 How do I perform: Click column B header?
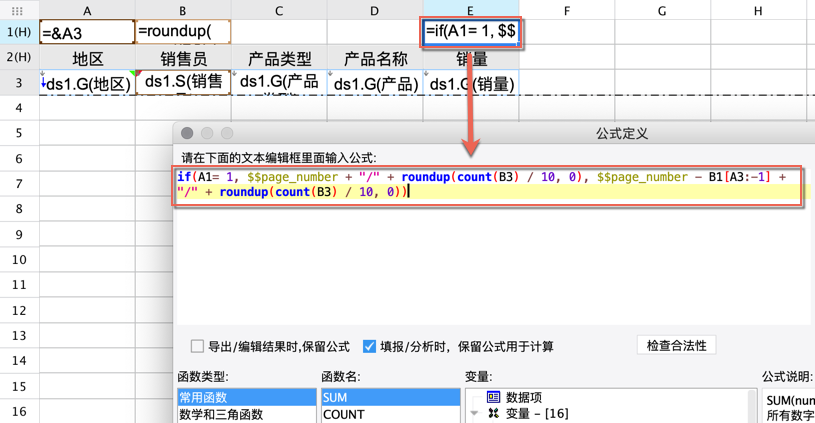click(183, 10)
